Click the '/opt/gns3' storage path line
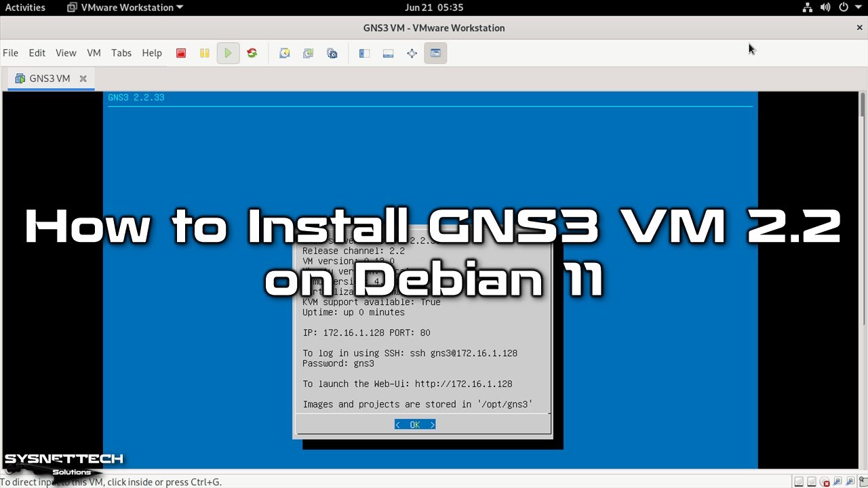The height and width of the screenshot is (488, 868). pos(418,405)
